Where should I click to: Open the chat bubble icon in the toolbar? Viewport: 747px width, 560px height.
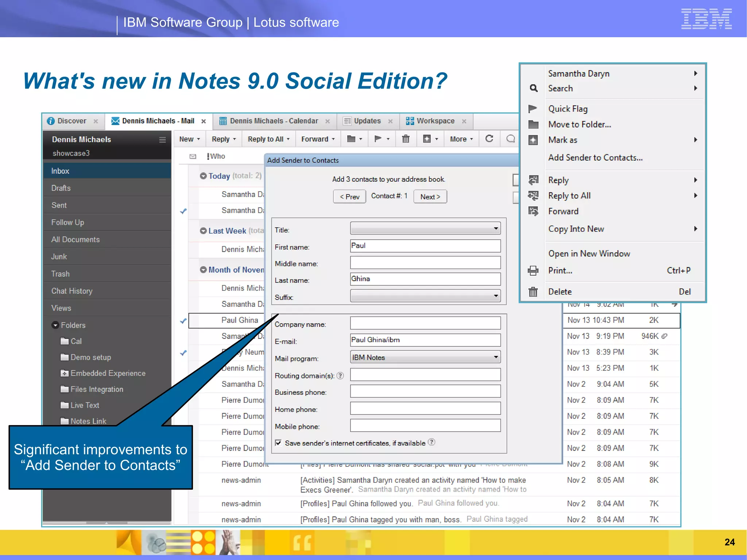pos(511,139)
